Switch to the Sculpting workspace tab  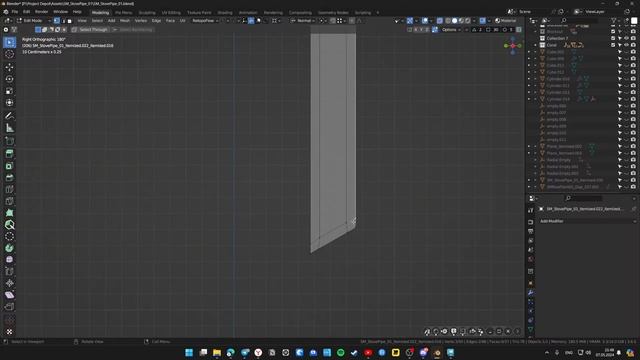(x=147, y=13)
